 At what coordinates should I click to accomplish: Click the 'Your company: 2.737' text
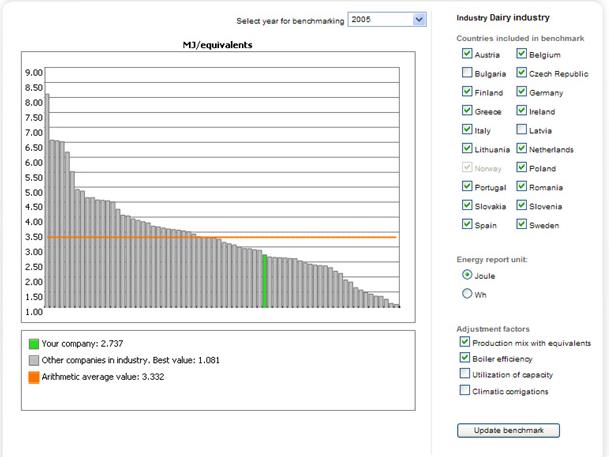pyautogui.click(x=82, y=344)
